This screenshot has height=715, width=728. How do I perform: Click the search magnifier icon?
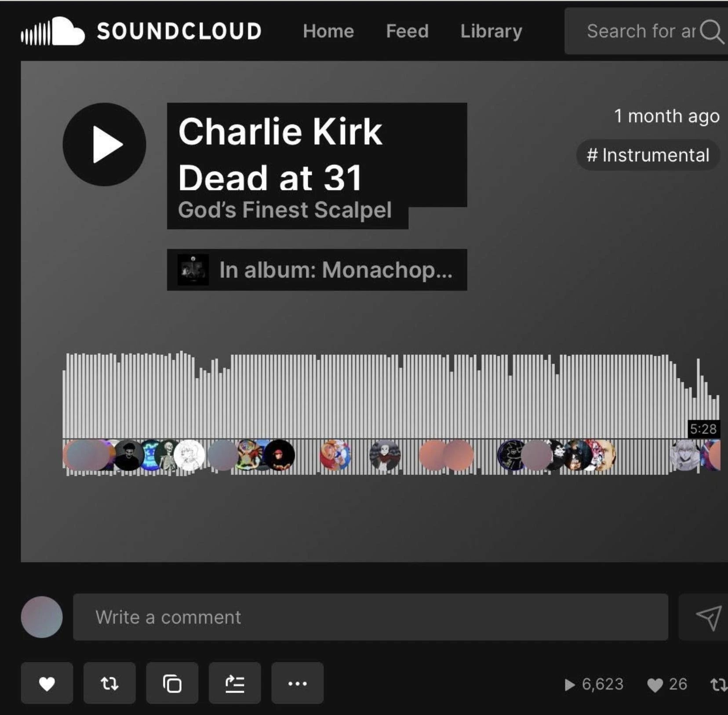point(712,32)
